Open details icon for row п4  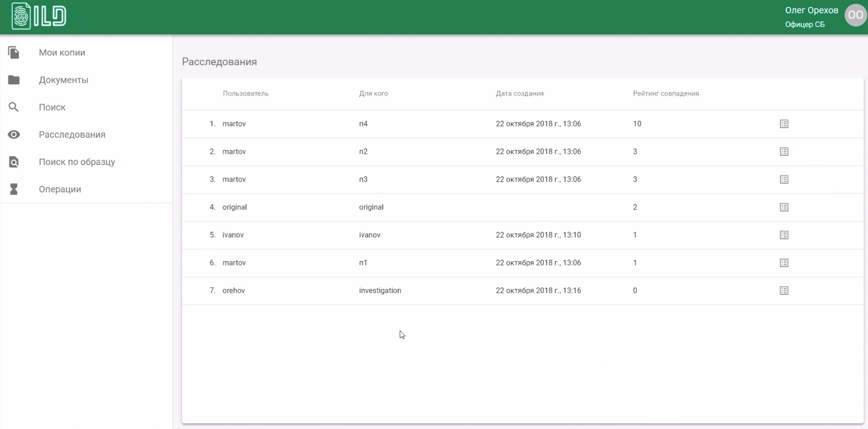[784, 124]
